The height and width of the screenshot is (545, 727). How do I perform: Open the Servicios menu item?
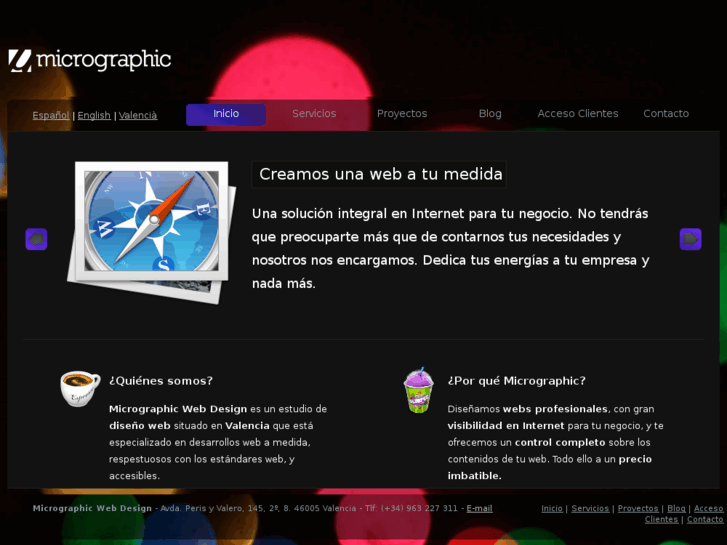(x=314, y=114)
